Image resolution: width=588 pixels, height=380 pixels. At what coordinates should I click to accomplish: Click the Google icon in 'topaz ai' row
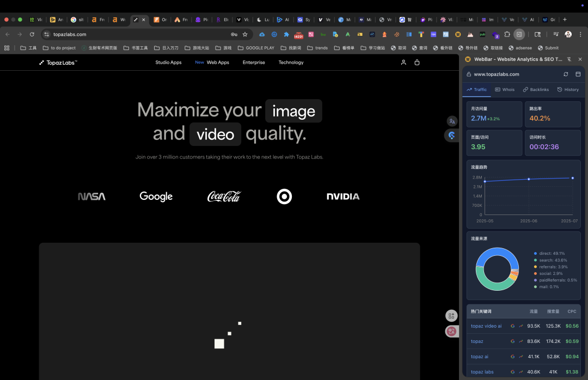coord(512,357)
